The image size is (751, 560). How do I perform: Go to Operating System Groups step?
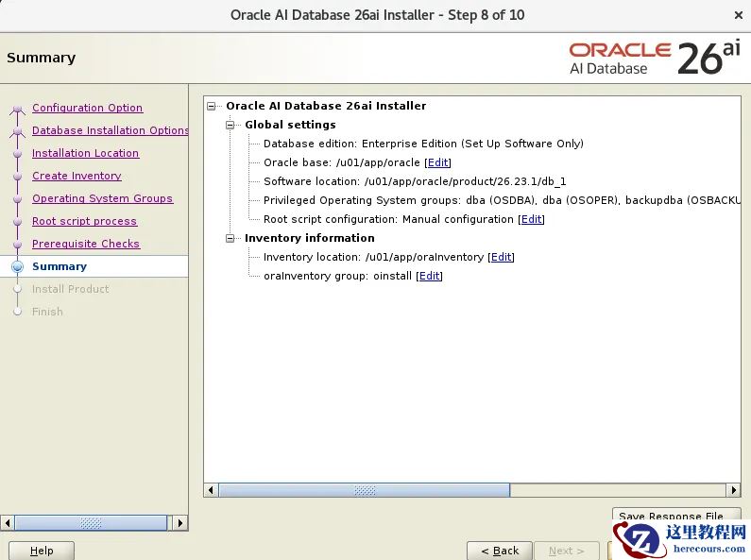[102, 198]
